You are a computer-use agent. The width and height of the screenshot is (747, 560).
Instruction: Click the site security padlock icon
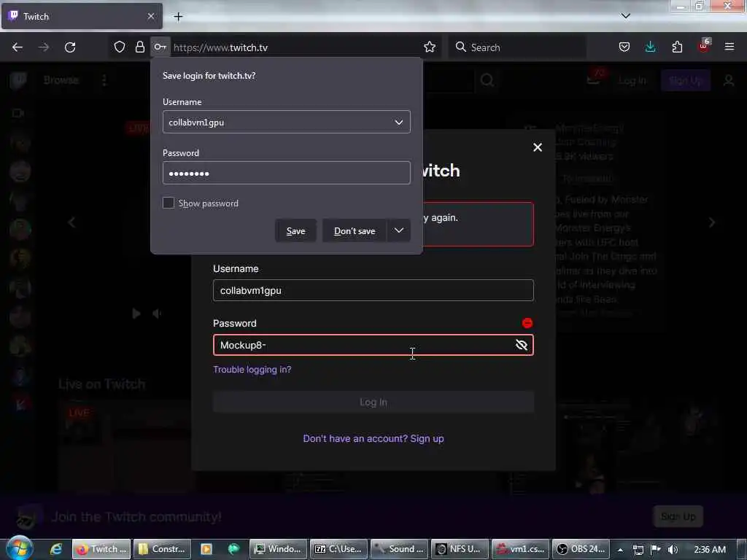pos(139,47)
